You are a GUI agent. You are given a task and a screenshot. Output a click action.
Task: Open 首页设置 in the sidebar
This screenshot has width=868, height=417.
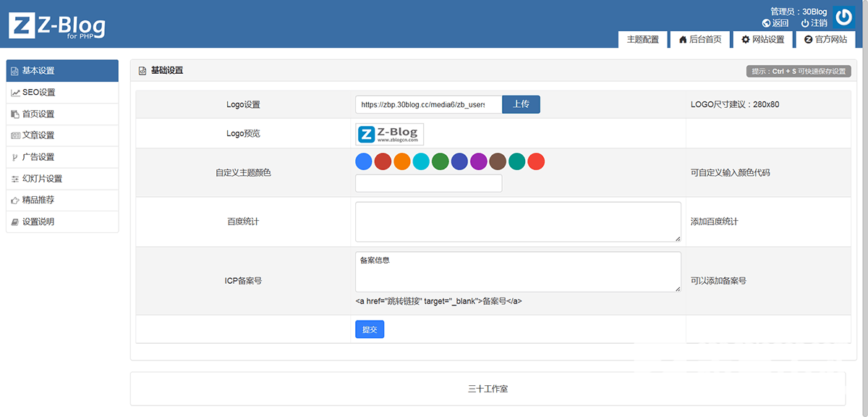[x=62, y=114]
